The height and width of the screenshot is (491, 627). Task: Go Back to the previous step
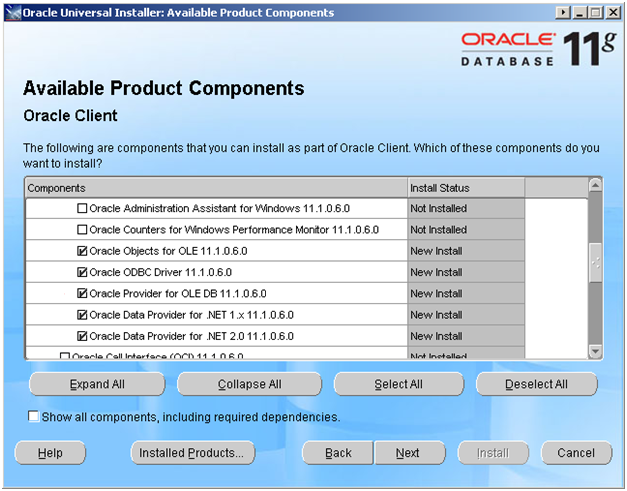[x=338, y=453]
